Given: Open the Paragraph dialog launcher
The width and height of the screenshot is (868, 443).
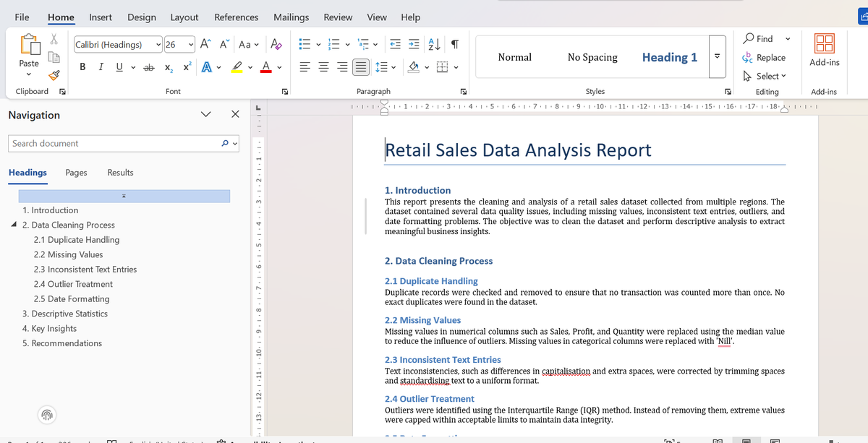Looking at the screenshot, I should tap(463, 92).
